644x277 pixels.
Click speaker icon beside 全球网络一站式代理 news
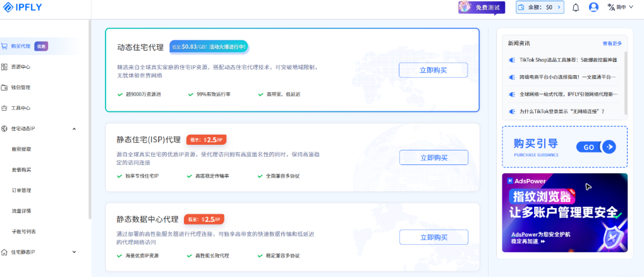512,94
